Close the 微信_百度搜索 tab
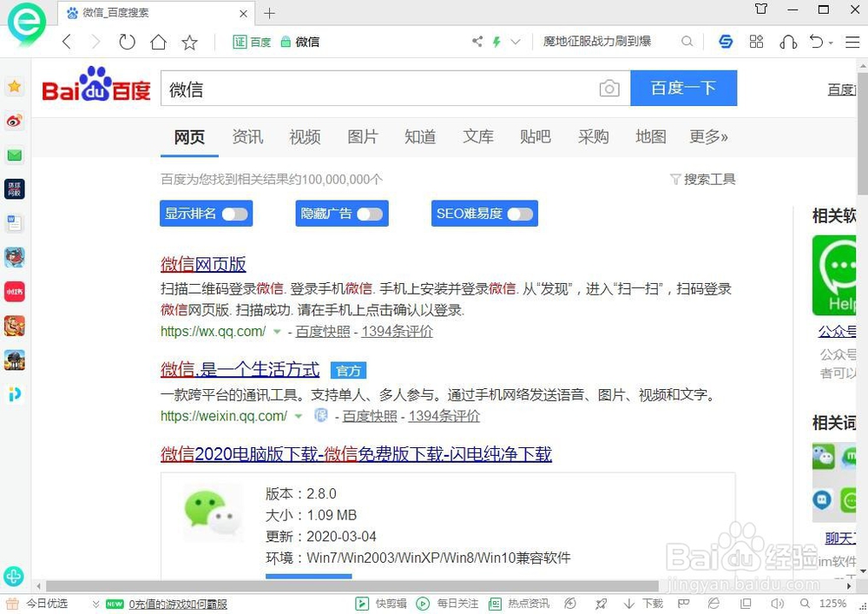 click(x=244, y=14)
